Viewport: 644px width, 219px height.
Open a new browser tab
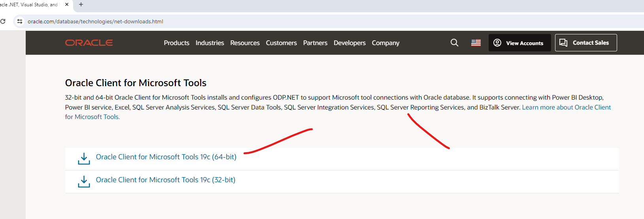(81, 5)
